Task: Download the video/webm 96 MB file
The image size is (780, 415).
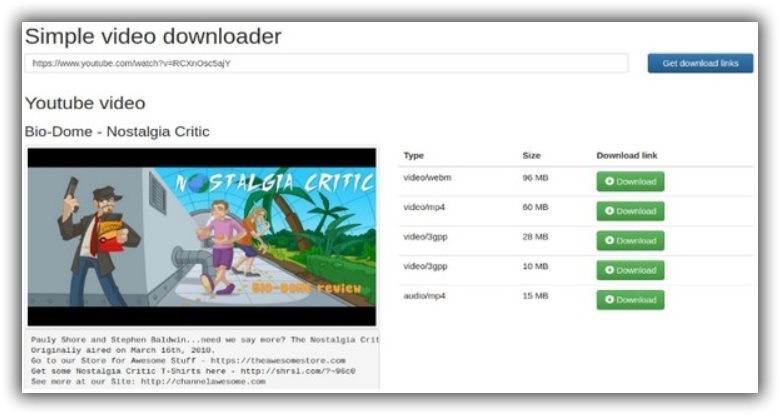Action: (630, 182)
